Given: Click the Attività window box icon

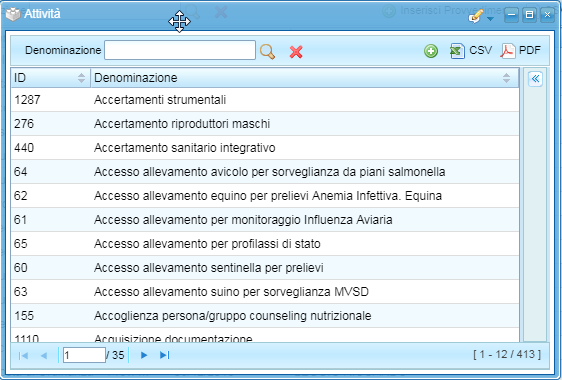Looking at the screenshot, I should coord(13,14).
